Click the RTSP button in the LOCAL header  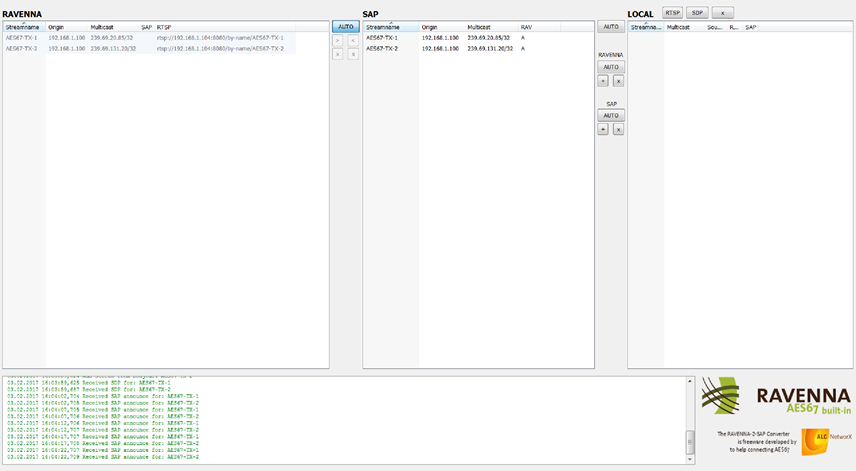point(673,13)
